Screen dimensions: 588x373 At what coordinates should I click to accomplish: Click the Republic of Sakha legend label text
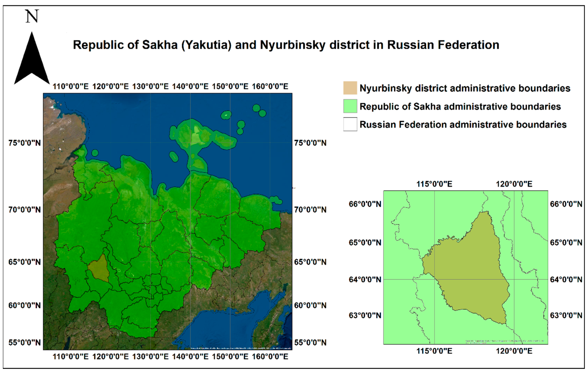(460, 106)
